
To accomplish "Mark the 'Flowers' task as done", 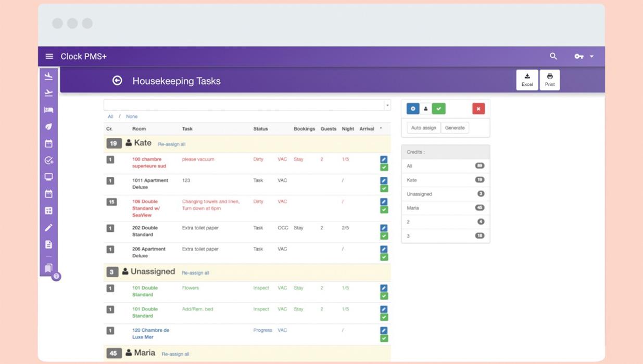I will pos(384,296).
